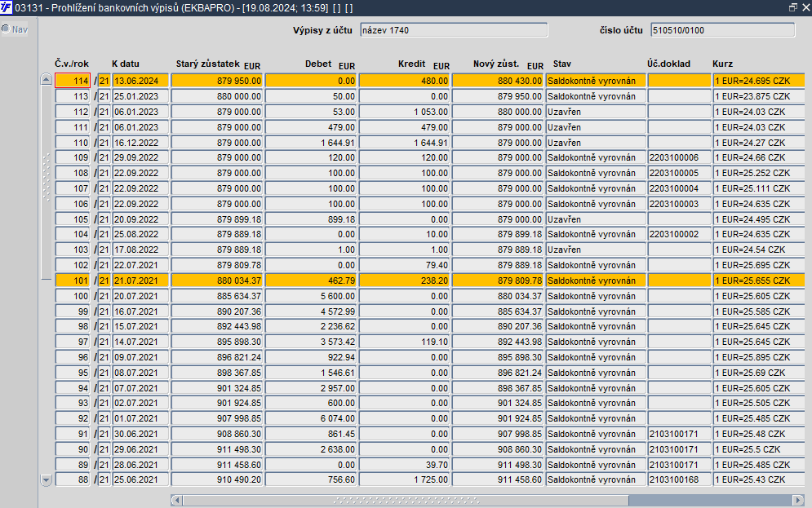The height and width of the screenshot is (508, 812).
Task: Click Debet value 462.79 in row 101
Action: pyautogui.click(x=311, y=281)
